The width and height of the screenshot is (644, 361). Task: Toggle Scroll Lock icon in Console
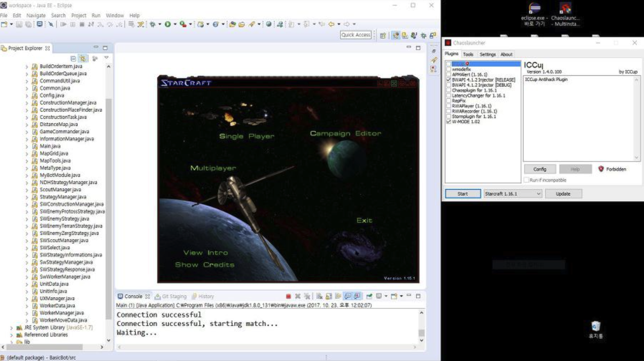coord(329,296)
